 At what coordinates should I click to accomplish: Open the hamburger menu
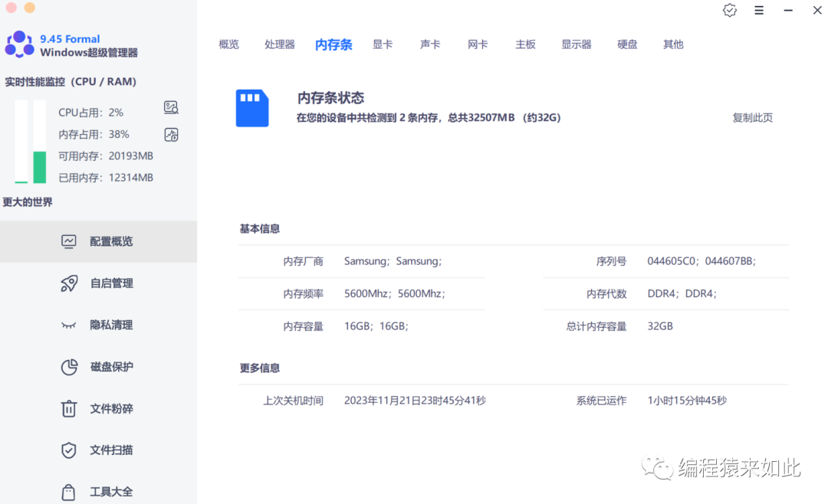tap(759, 10)
